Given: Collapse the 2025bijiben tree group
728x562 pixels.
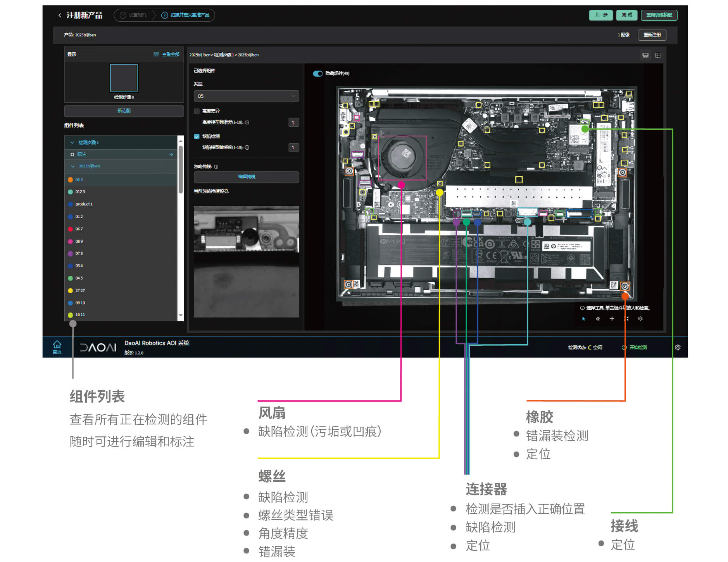Looking at the screenshot, I should (x=72, y=166).
